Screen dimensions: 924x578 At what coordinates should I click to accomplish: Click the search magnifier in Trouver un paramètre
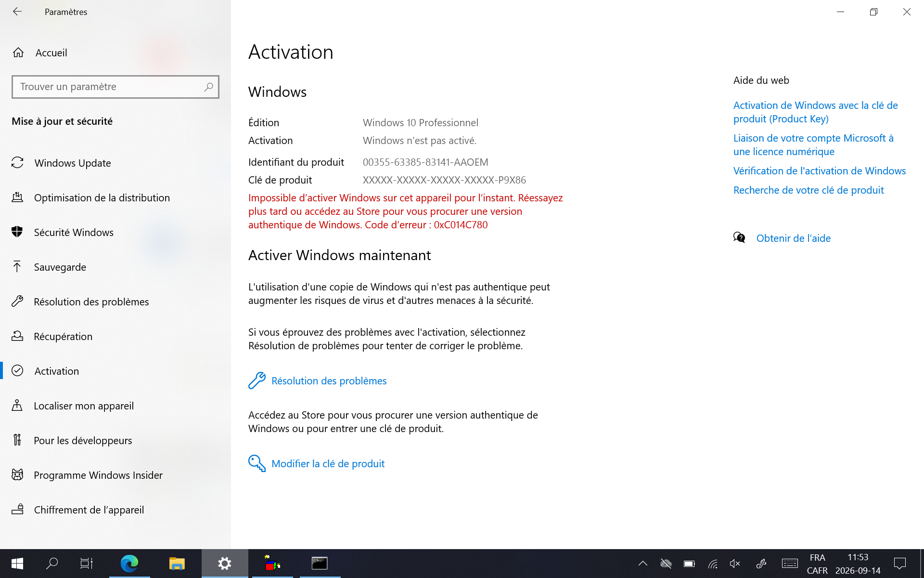coord(208,87)
